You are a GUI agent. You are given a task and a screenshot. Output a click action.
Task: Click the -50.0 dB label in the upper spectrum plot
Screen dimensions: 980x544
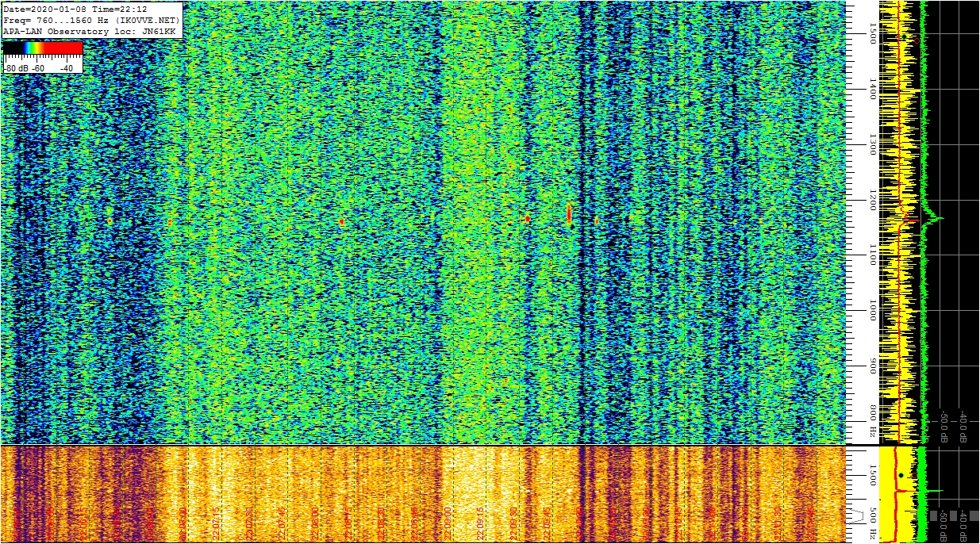tap(943, 426)
